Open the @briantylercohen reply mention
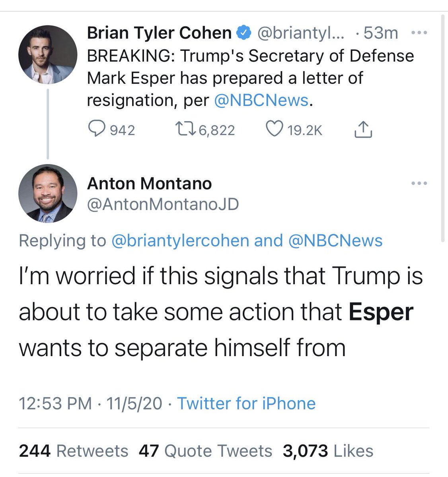Viewport: 448px width, 477px height. pos(180,240)
